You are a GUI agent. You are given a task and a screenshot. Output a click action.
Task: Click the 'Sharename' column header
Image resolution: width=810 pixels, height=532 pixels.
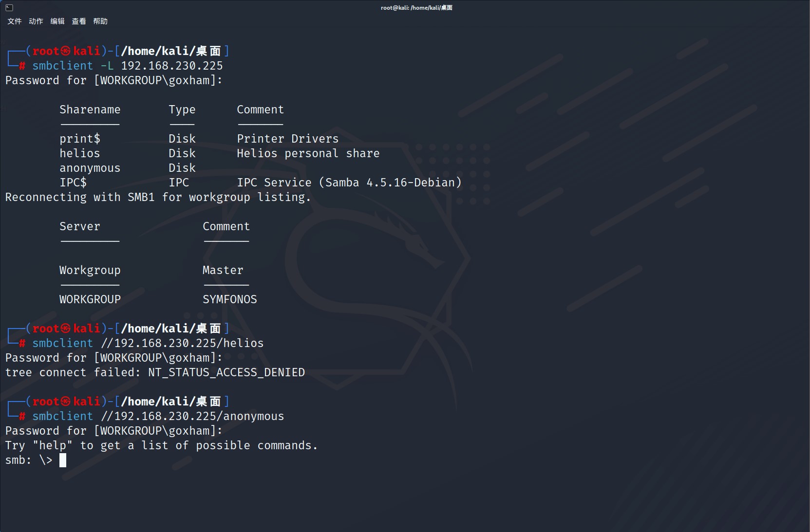(90, 110)
